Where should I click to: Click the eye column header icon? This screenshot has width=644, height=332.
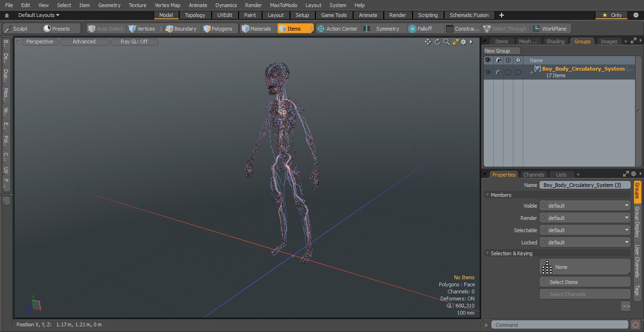pyautogui.click(x=488, y=60)
